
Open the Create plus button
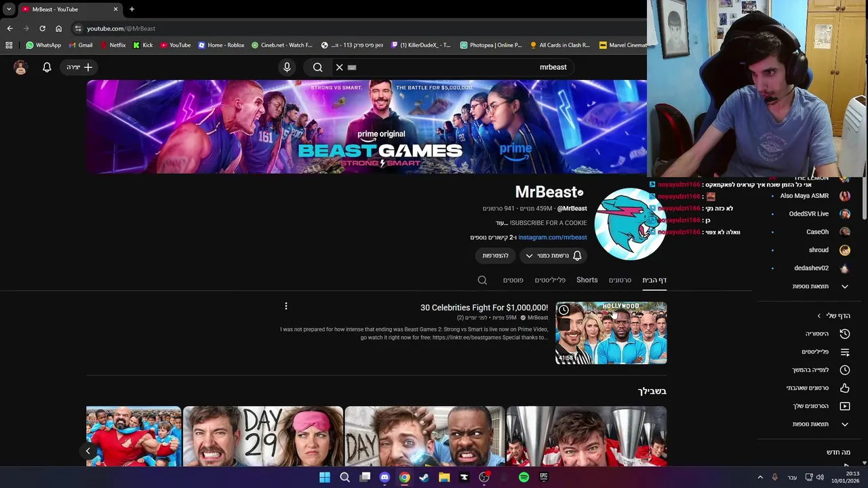pos(79,67)
